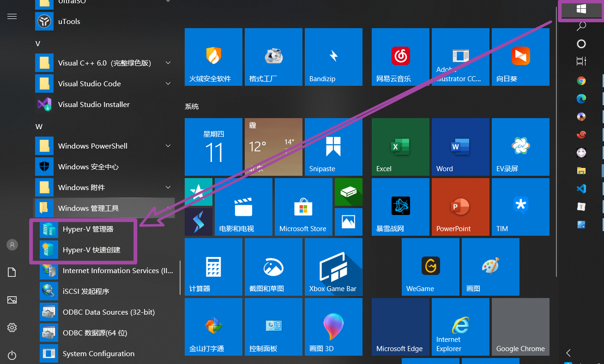Screen dimensions: 604x364
Task: Launch the PowerPoint tile
Action: pos(460,207)
